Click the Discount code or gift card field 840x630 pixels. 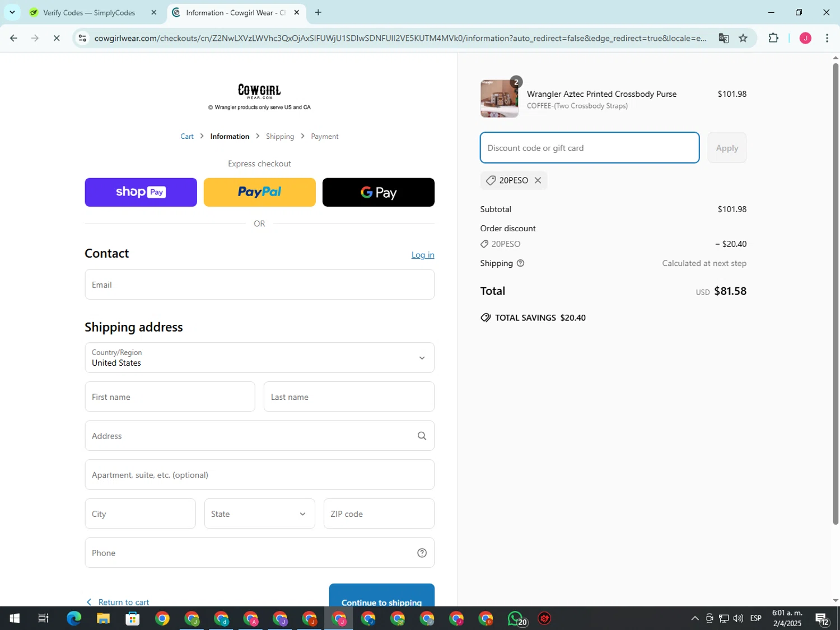(x=589, y=148)
